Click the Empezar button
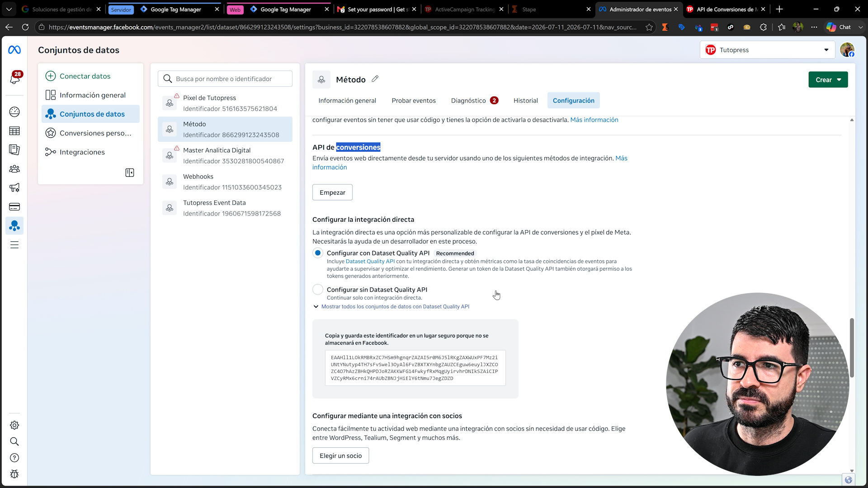 coord(332,192)
